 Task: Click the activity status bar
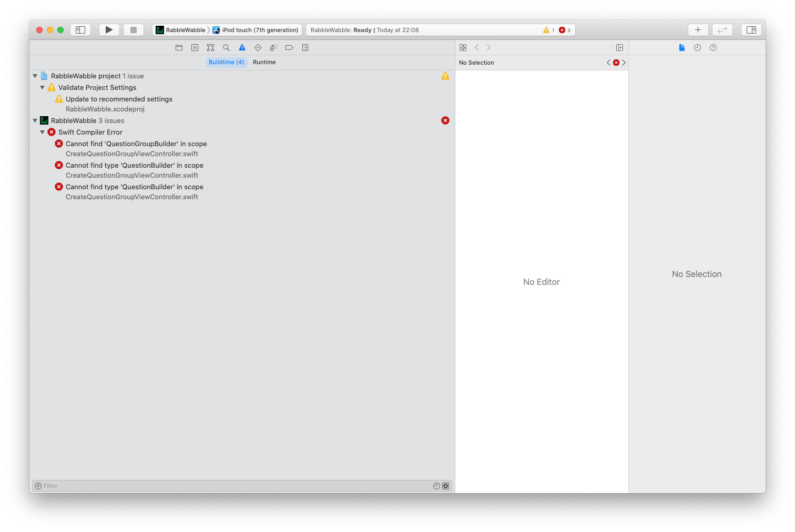tap(441, 30)
